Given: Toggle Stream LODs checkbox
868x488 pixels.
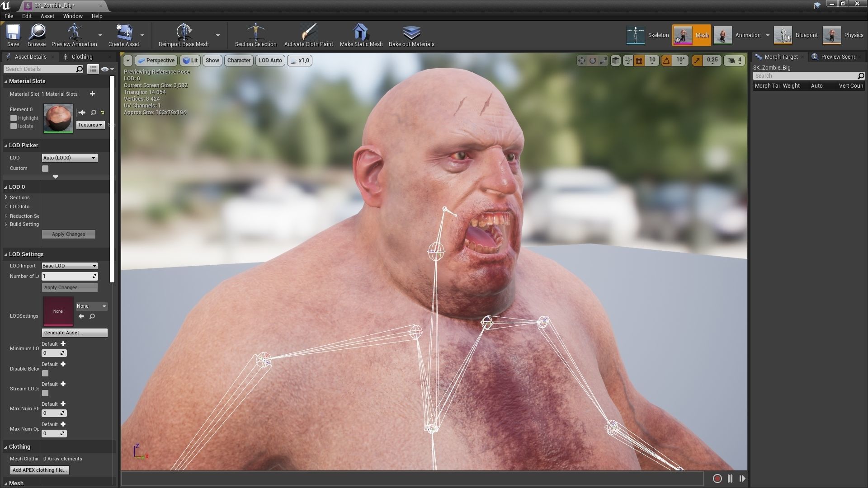Looking at the screenshot, I should [45, 393].
